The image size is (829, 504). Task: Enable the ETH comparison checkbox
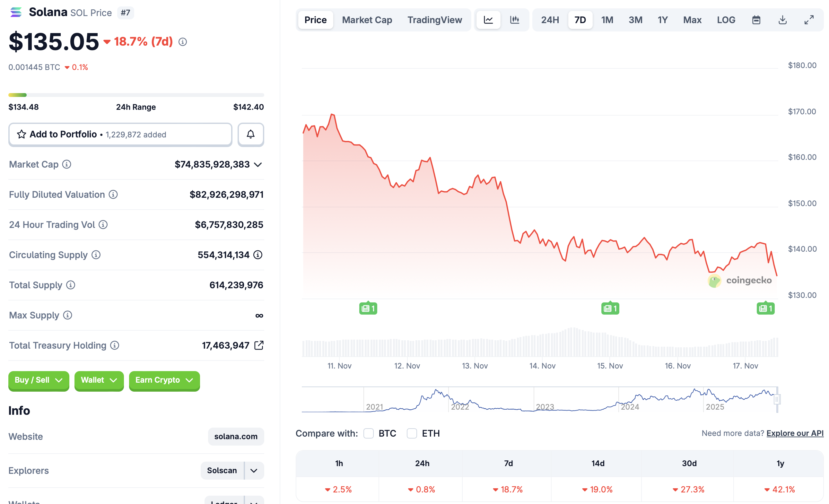[412, 433]
